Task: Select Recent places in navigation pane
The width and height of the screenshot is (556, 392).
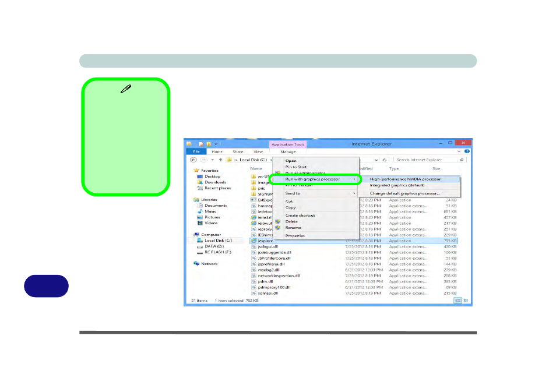Action: pyautogui.click(x=217, y=188)
